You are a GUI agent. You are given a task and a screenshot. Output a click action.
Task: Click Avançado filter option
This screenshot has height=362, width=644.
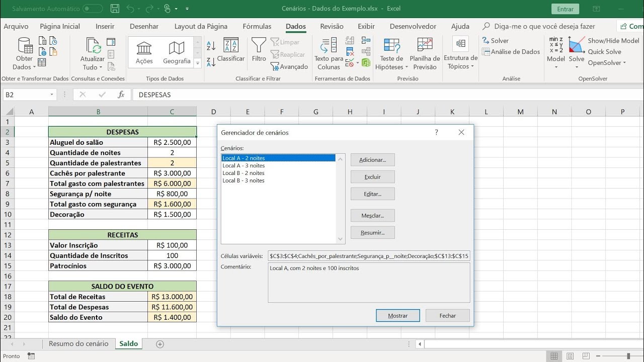pos(289,66)
